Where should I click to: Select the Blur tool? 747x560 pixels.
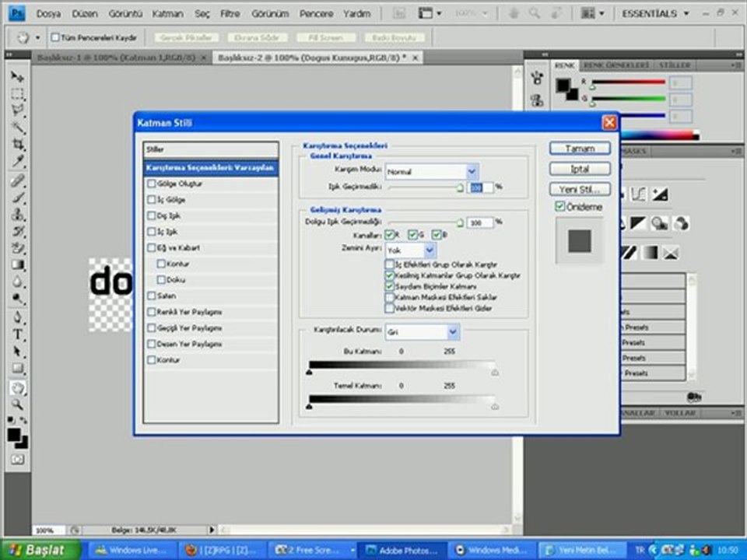coord(17,282)
